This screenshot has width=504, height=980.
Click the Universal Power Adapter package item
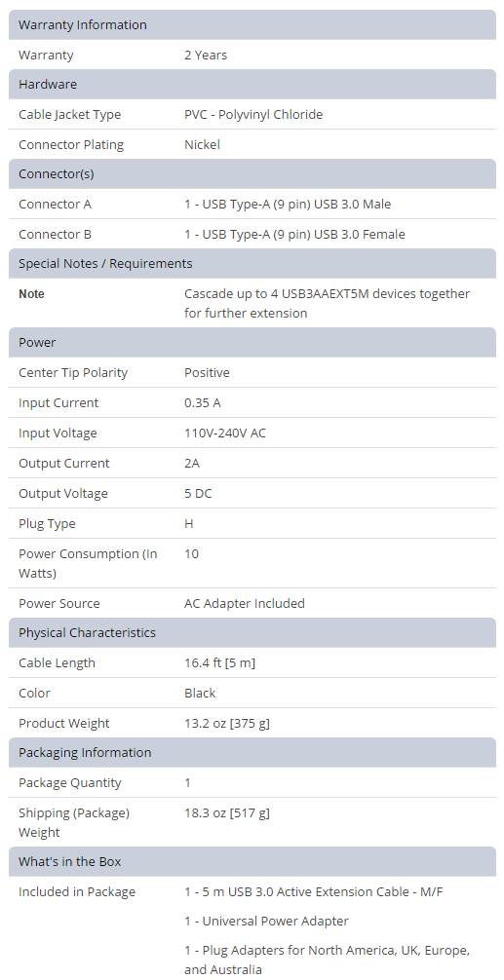266,921
